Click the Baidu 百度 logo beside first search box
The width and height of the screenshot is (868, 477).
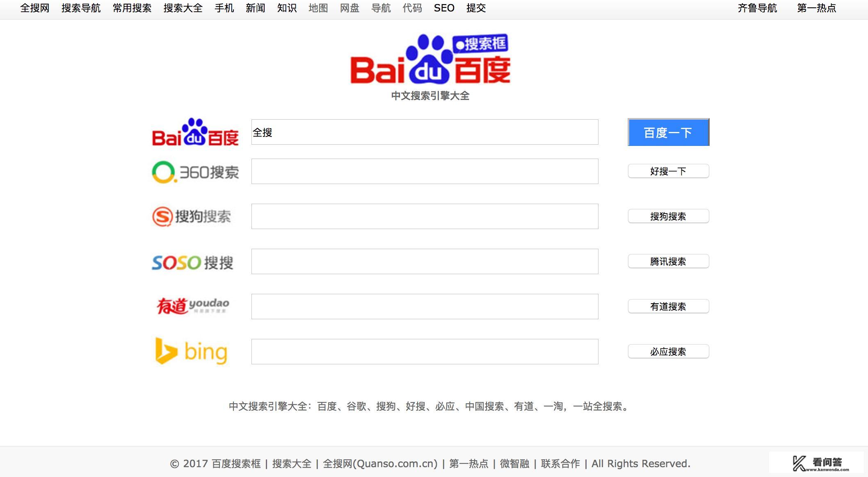coord(195,132)
